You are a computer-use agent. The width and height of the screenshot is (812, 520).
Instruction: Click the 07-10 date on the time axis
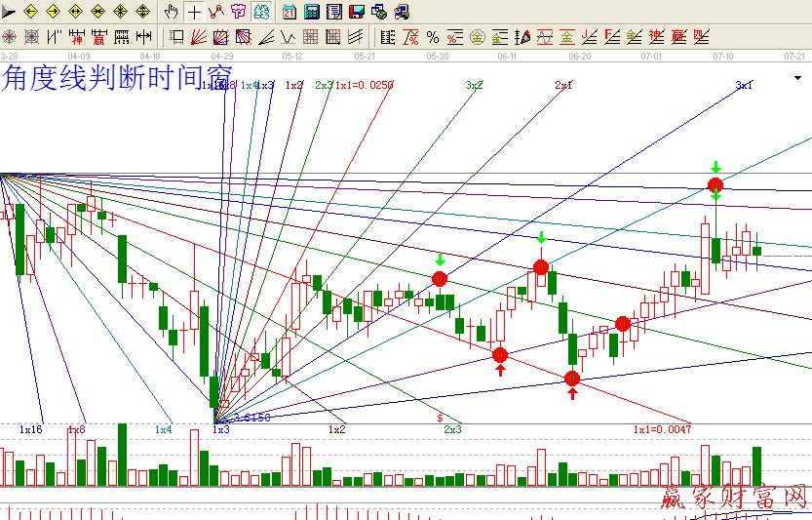pyautogui.click(x=723, y=57)
